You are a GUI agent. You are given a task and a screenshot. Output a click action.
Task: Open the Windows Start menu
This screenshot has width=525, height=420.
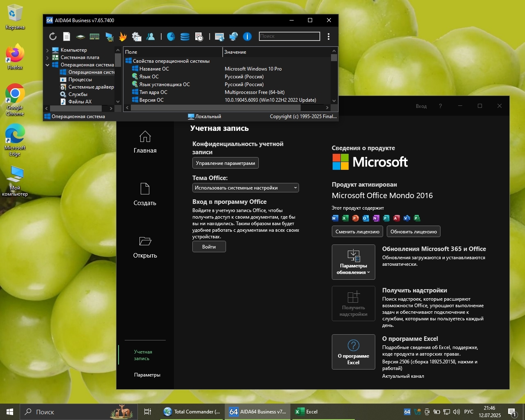10,412
